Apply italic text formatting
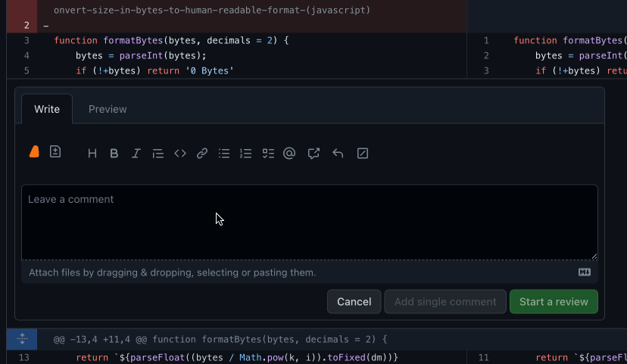Screen dimensions: 627x364 (x=136, y=154)
